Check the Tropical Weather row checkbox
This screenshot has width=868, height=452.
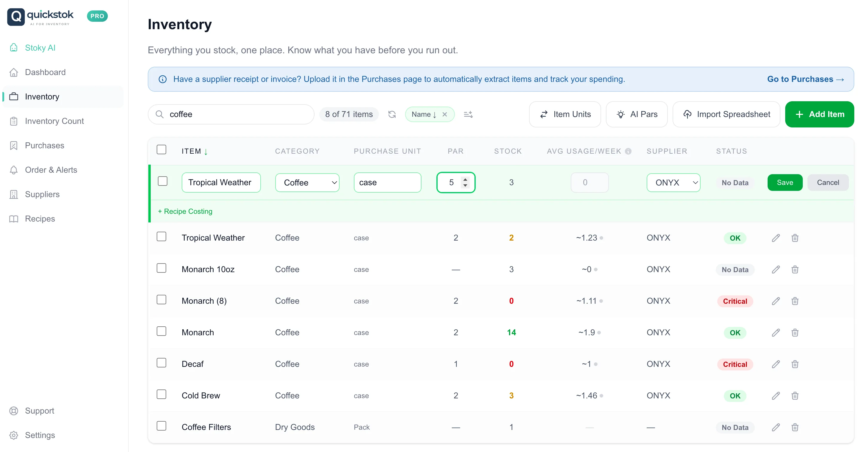(x=161, y=236)
